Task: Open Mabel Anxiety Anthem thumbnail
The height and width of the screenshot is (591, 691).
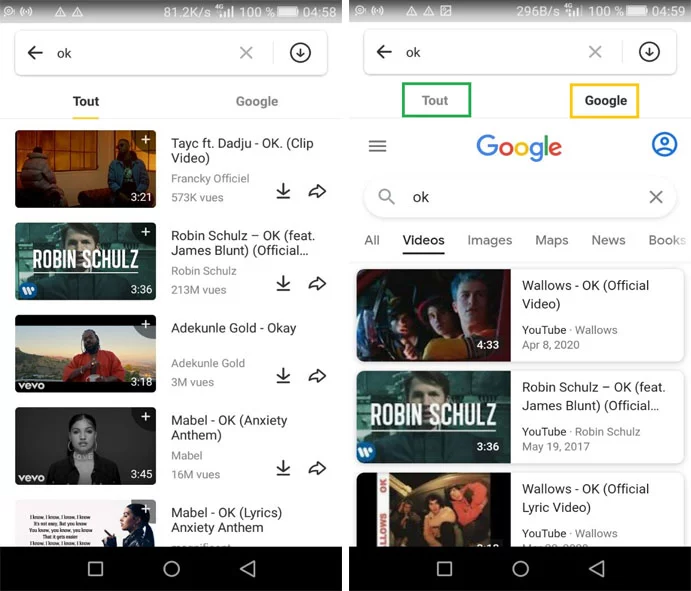Action: [x=85, y=446]
